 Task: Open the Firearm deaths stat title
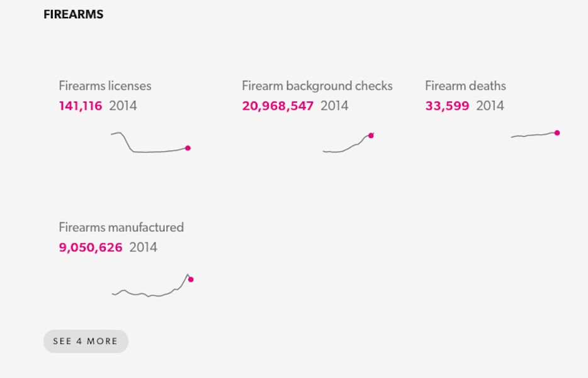pos(465,86)
